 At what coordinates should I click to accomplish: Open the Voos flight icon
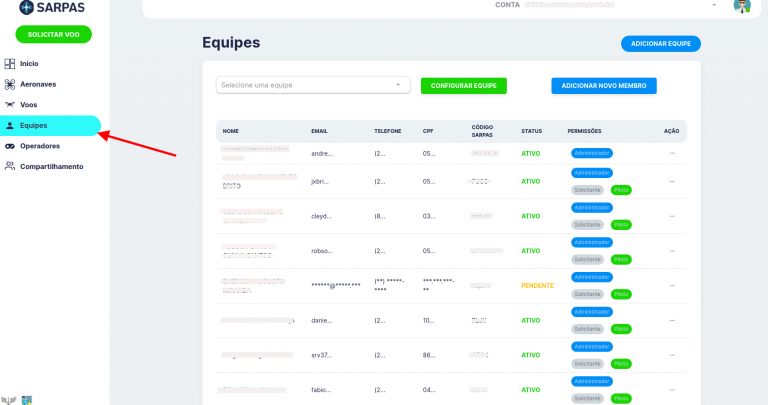pyautogui.click(x=10, y=105)
